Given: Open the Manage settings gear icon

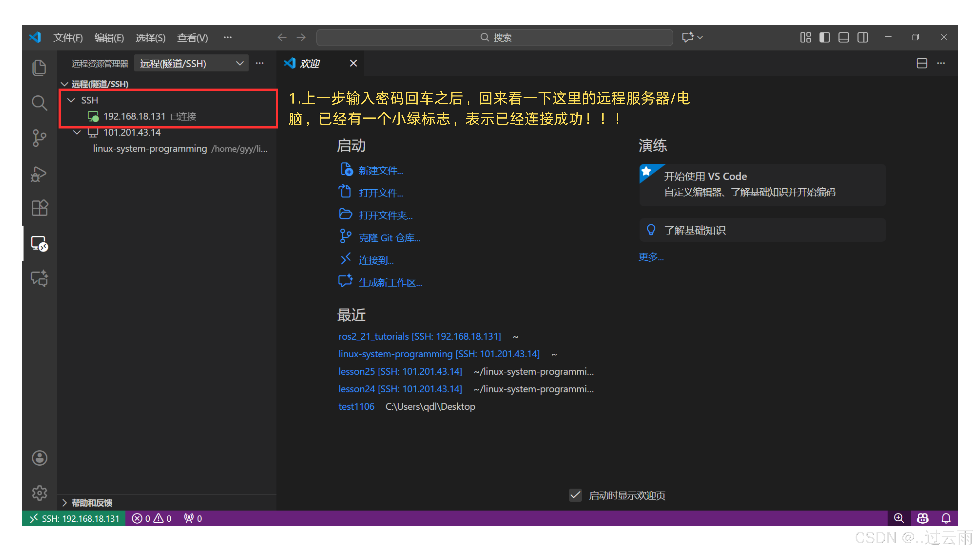Looking at the screenshot, I should pos(39,493).
